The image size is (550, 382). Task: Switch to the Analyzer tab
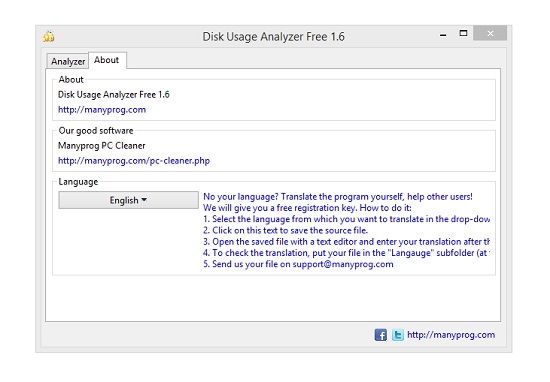click(x=68, y=61)
